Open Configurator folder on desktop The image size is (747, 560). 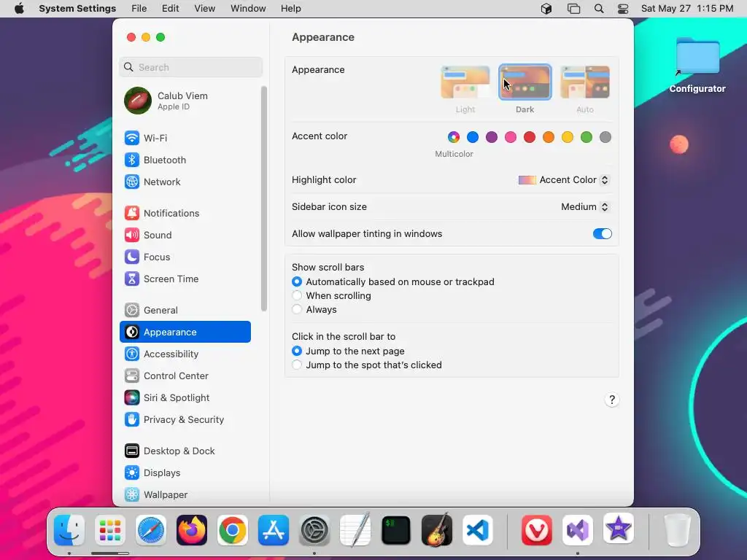tap(697, 65)
